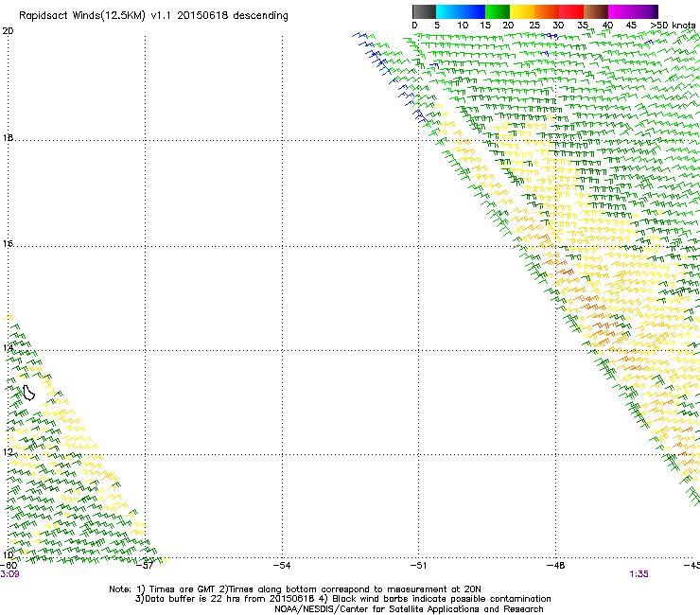The image size is (700, 615).
Task: Select the orange 25–30 knots color segment
Action: [547, 11]
